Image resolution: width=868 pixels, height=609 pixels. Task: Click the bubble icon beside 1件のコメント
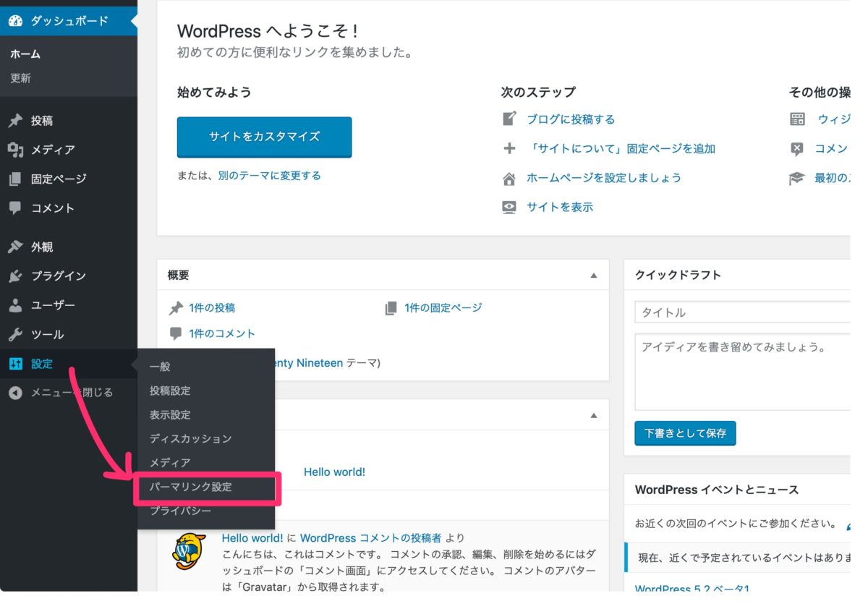point(176,333)
